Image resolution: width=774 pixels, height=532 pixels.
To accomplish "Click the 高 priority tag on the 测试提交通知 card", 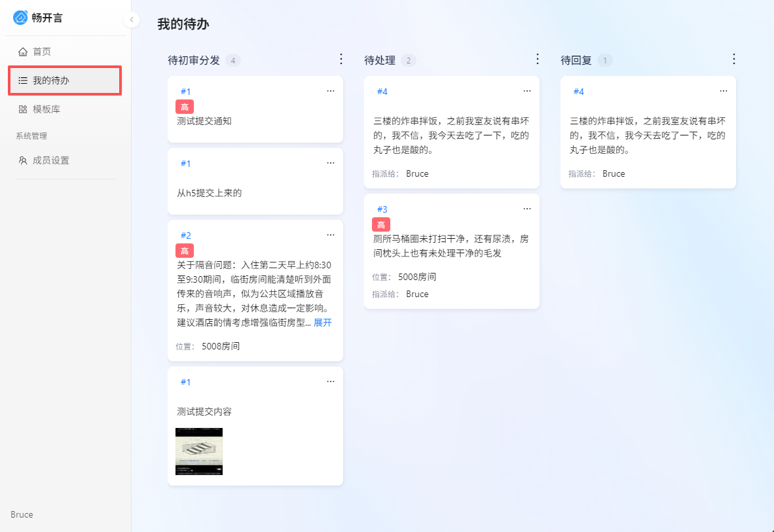I will 185,107.
